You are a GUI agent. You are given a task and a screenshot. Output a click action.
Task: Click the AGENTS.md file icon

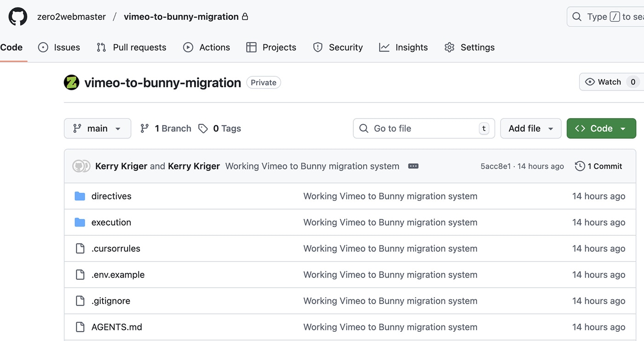(80, 327)
